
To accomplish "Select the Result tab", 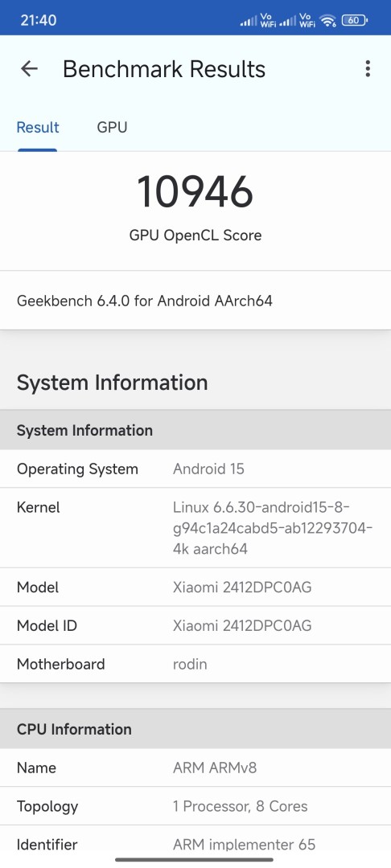I will pos(38,128).
